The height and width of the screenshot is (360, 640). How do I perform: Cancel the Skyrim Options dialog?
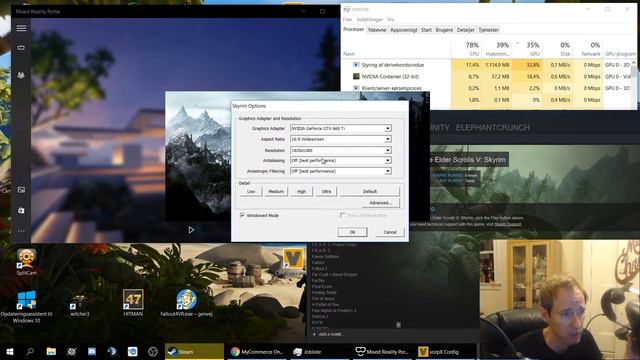click(x=390, y=232)
